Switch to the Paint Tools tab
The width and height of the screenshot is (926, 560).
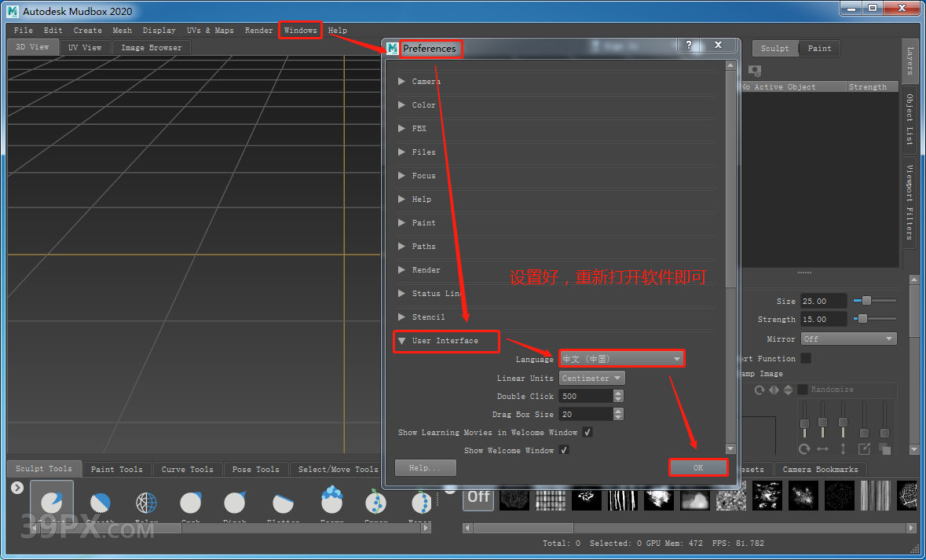click(116, 469)
